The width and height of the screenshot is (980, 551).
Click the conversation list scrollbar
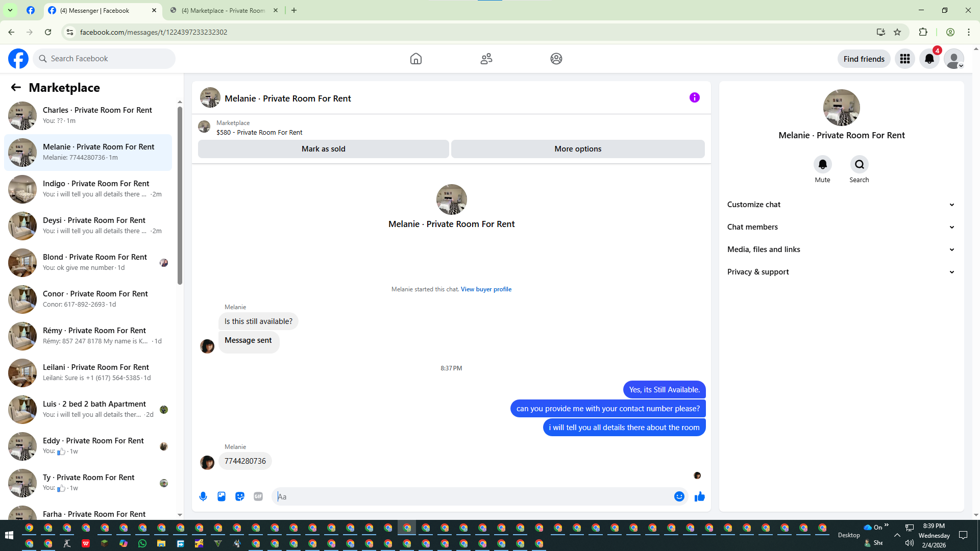click(180, 194)
